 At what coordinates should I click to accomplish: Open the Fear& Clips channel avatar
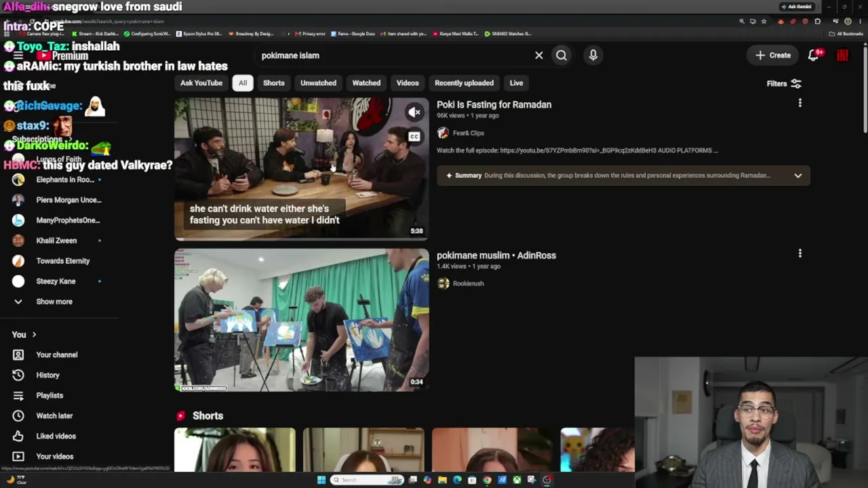point(443,133)
